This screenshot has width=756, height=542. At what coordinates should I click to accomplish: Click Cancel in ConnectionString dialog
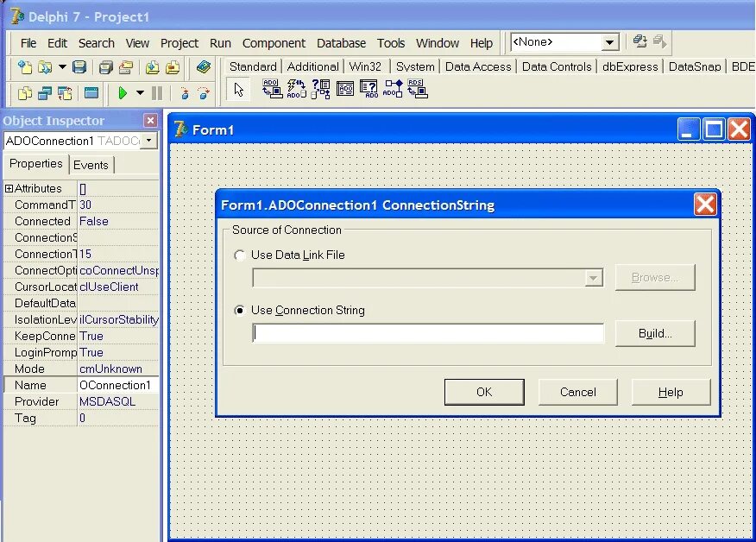[577, 392]
